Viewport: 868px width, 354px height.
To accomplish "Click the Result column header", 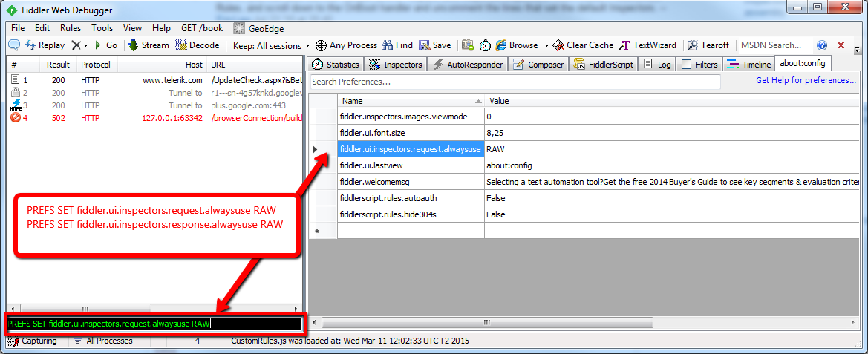I will tap(58, 65).
